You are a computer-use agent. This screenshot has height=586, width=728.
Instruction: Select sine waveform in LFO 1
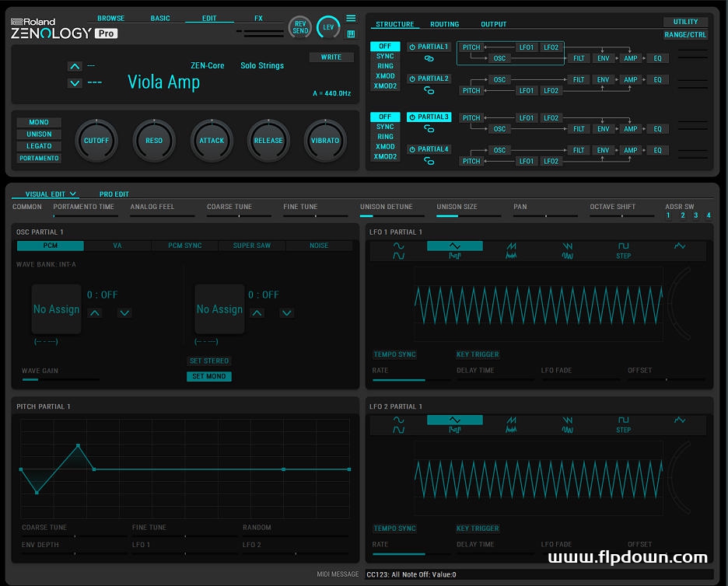point(398,246)
